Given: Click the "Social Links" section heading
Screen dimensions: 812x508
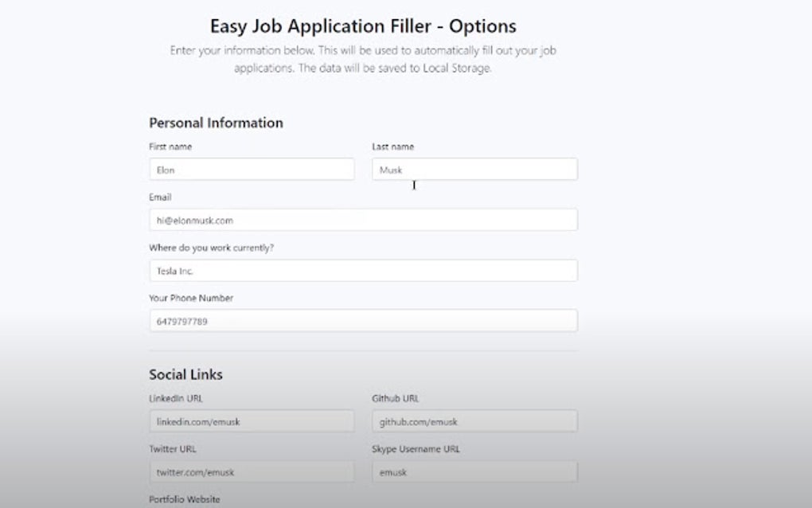Looking at the screenshot, I should [185, 374].
